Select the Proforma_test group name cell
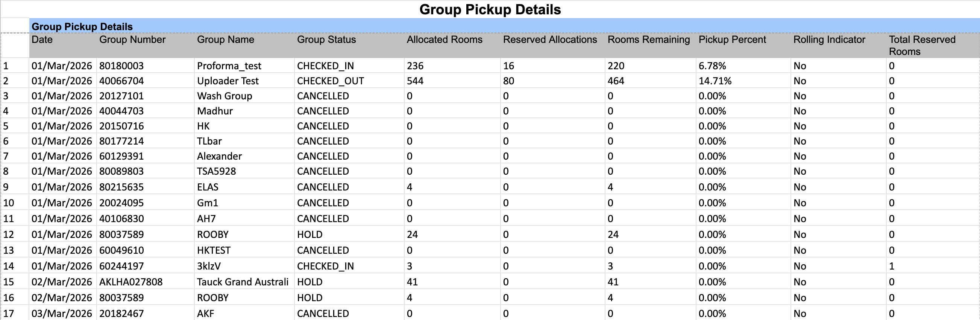 (x=229, y=66)
